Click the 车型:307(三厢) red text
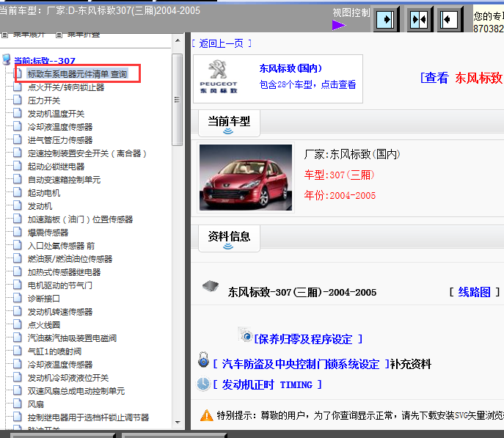Screen dimensions: 504x438 [340, 175]
